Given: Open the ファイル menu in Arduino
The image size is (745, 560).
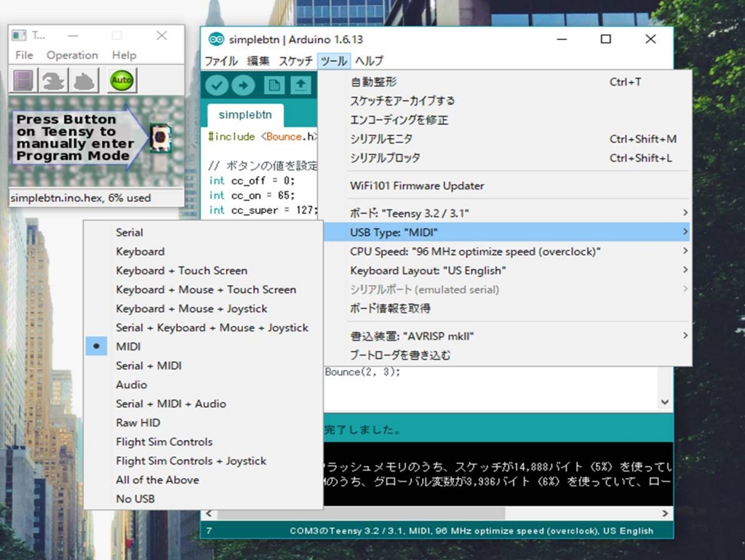Looking at the screenshot, I should coord(221,61).
